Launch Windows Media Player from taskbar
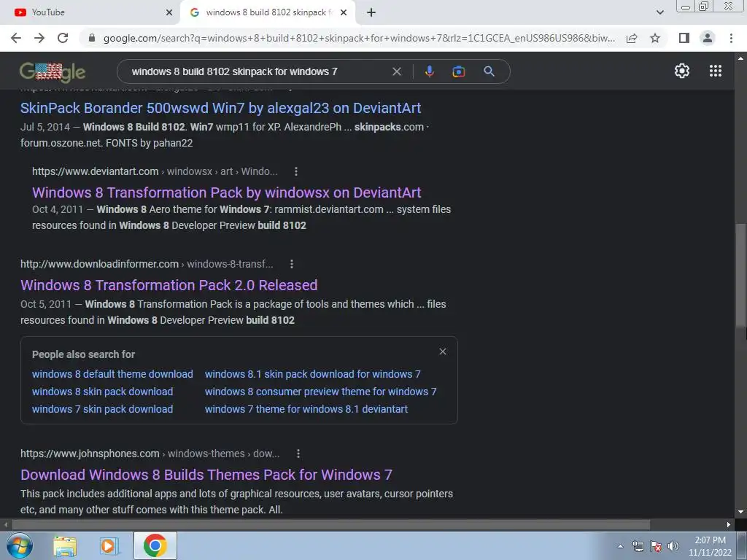 109,546
